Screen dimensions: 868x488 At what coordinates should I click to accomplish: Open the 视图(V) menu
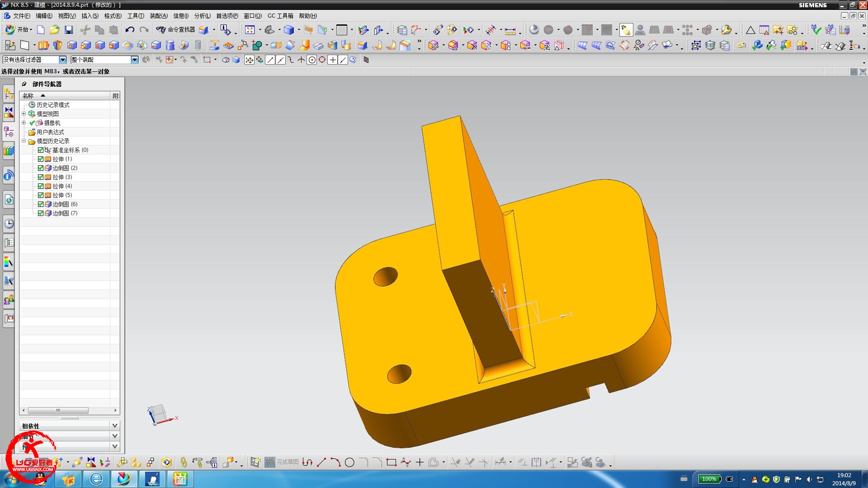click(x=66, y=16)
